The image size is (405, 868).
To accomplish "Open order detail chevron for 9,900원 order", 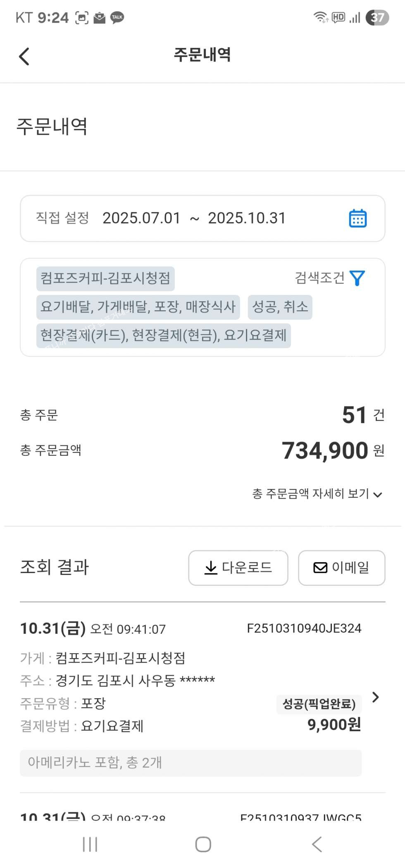I will 375,697.
